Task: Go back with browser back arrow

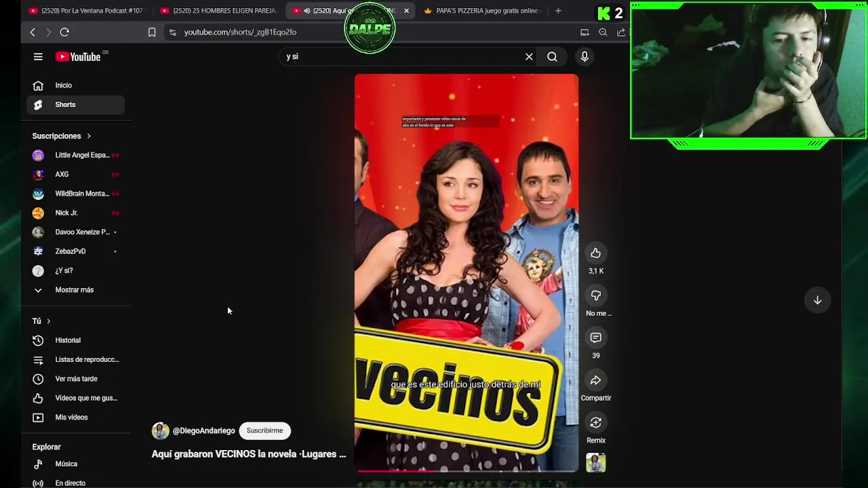Action: 33,32
